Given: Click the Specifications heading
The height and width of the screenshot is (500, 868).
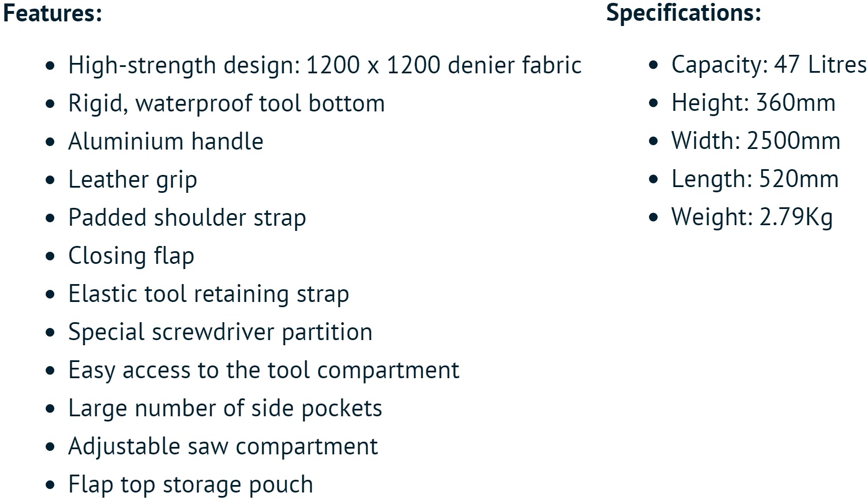Looking at the screenshot, I should (683, 13).
